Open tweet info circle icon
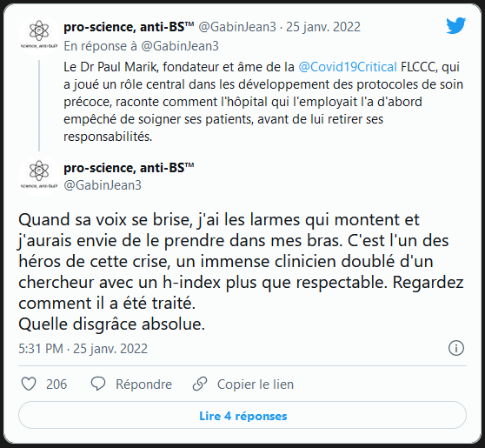This screenshot has height=448, width=485. tap(456, 348)
